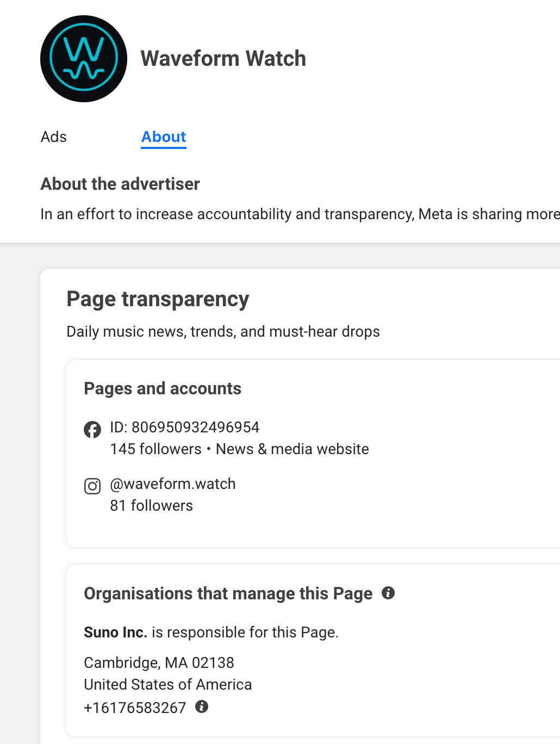The height and width of the screenshot is (744, 560).
Task: Click the About the advertiser heading
Action: [x=120, y=184]
